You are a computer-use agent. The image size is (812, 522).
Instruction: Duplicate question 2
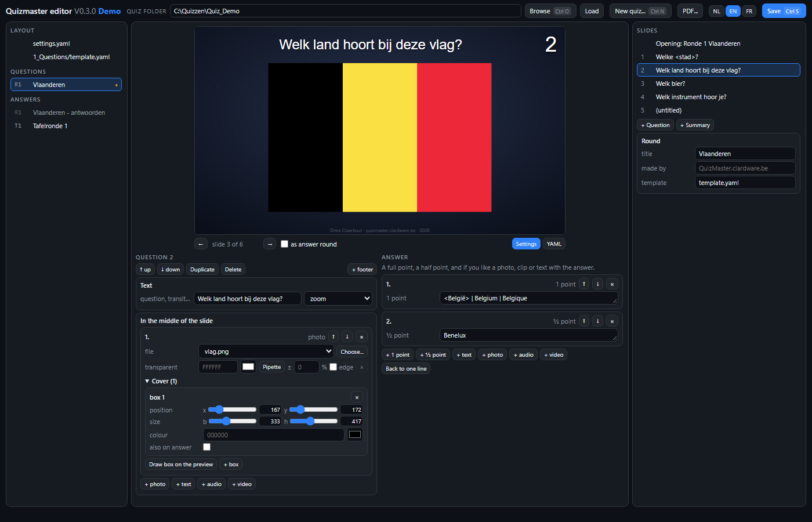point(202,269)
